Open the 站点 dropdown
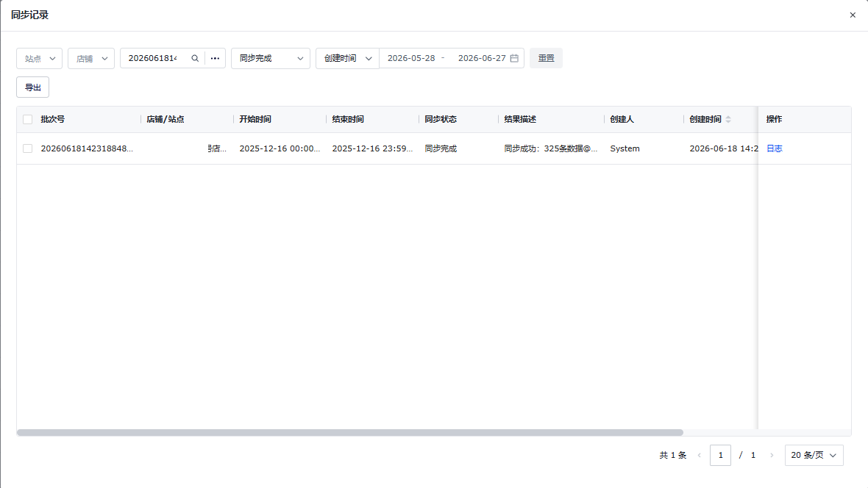 point(39,58)
